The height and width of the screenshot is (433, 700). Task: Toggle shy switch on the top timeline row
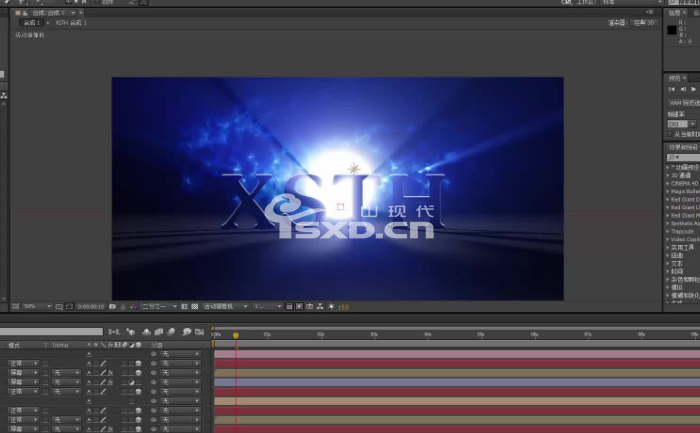tap(89, 354)
